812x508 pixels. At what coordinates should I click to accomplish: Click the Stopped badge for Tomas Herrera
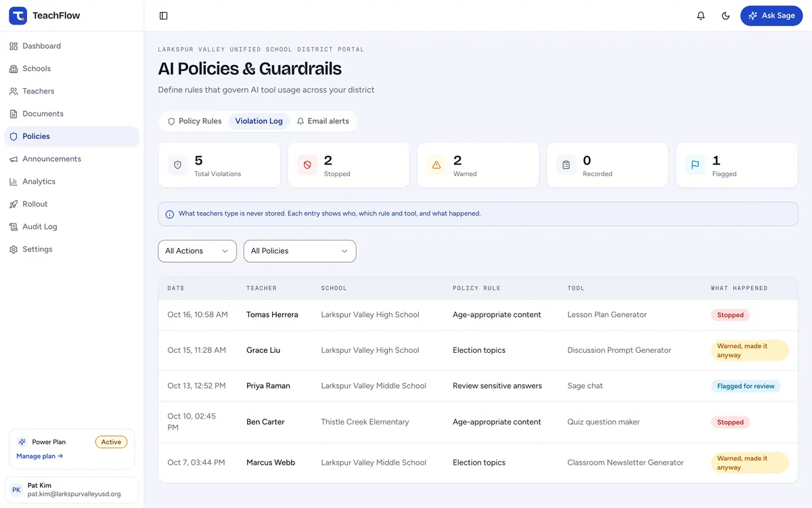(730, 315)
